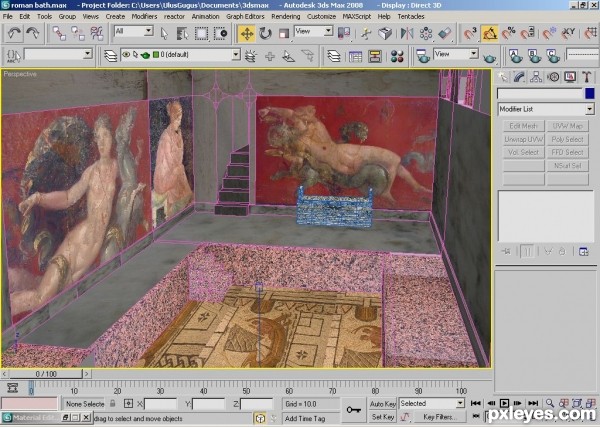Click the FFD Select modifier button
Image resolution: width=600 pixels, height=427 pixels.
point(567,152)
